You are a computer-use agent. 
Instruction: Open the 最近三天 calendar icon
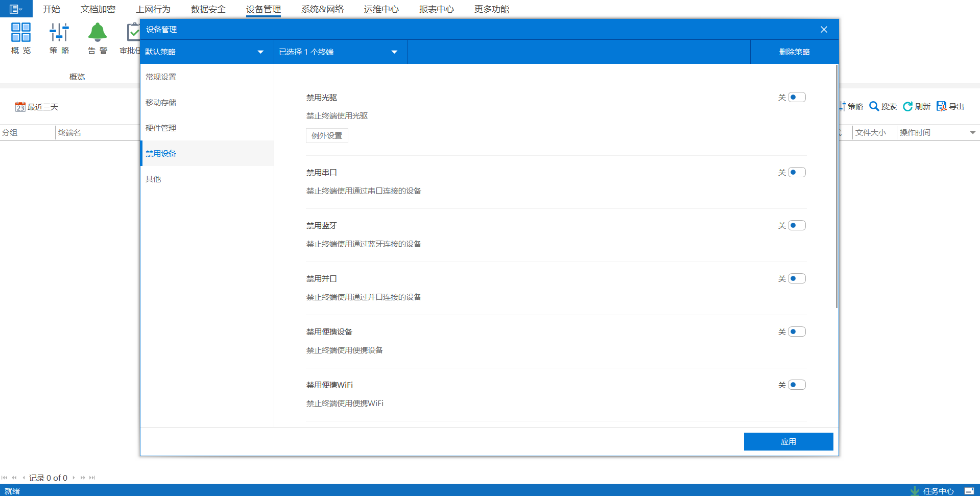[20, 107]
